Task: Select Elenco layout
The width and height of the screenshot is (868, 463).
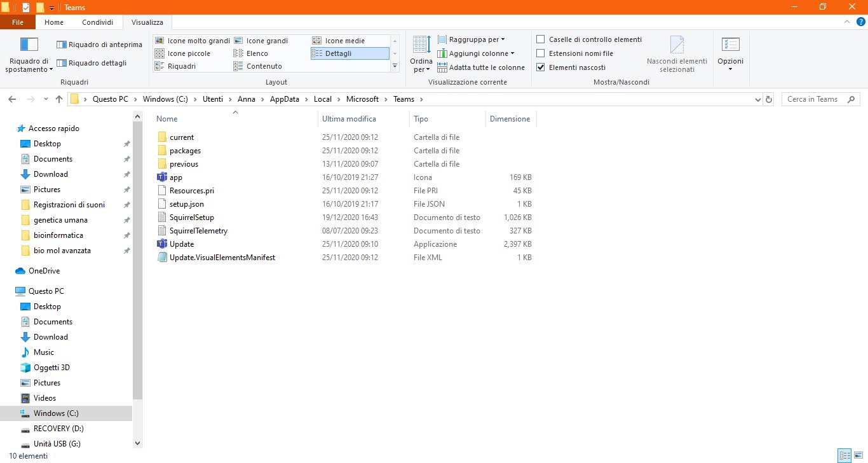Action: click(251, 53)
